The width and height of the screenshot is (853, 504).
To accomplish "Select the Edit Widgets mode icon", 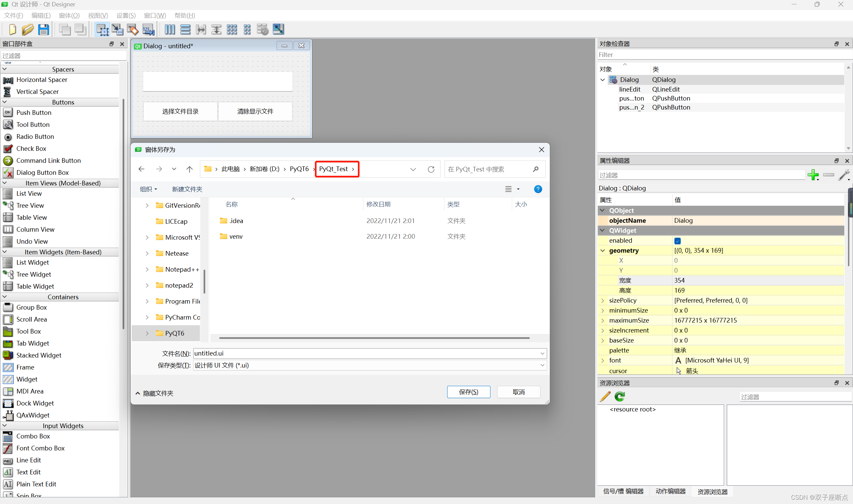I will (102, 30).
